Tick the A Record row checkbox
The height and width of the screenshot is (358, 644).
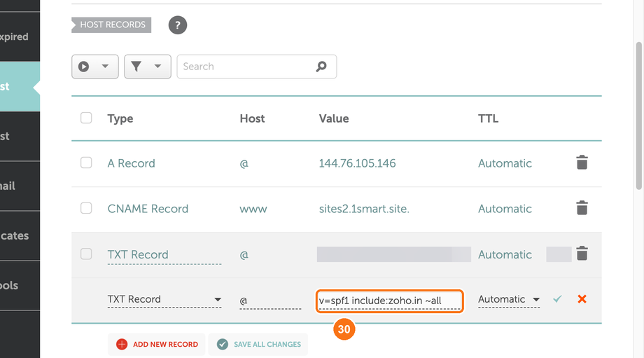(86, 163)
